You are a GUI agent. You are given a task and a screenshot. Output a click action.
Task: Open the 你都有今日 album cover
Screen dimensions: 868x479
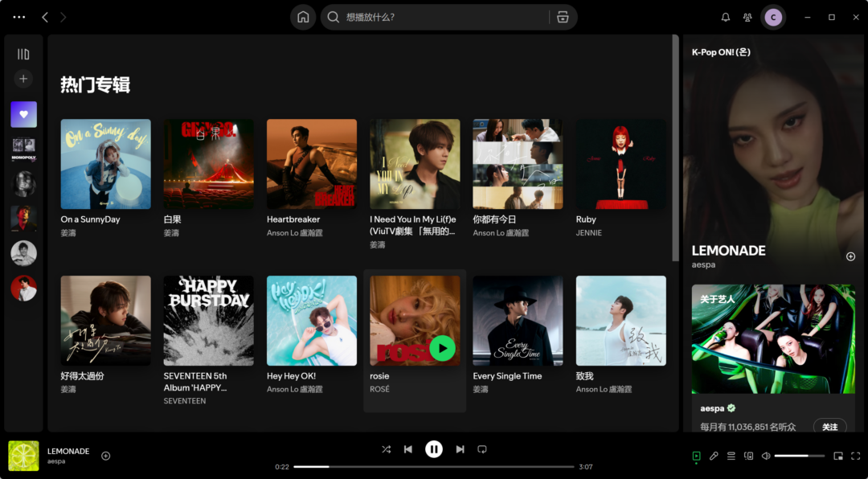518,164
